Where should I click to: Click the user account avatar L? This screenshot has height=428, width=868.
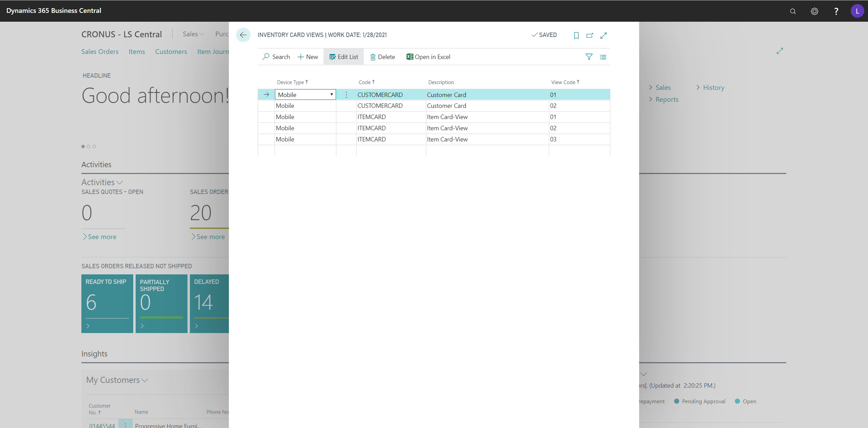point(857,11)
